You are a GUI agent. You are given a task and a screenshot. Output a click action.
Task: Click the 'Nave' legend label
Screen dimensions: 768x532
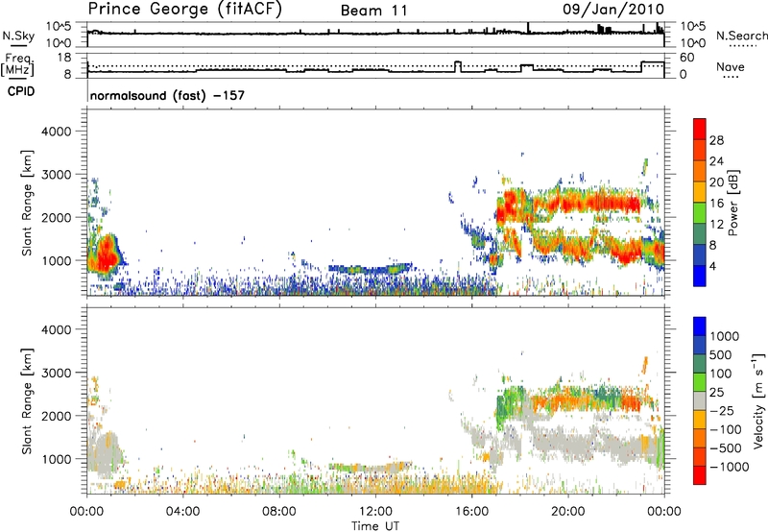(730, 66)
